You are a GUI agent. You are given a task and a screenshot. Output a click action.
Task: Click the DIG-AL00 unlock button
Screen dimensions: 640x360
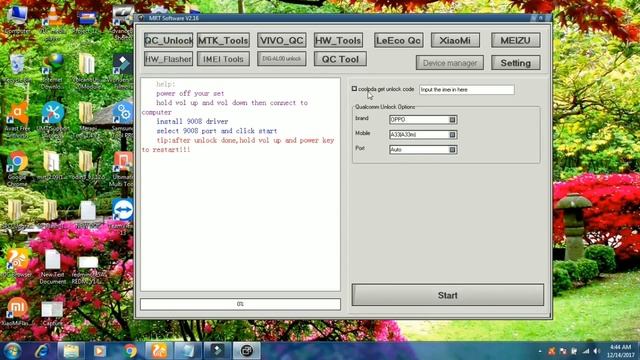point(282,59)
